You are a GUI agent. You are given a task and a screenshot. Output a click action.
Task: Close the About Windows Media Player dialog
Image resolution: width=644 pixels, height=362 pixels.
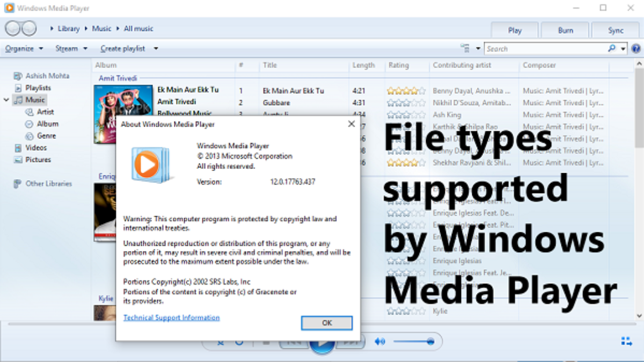point(352,124)
